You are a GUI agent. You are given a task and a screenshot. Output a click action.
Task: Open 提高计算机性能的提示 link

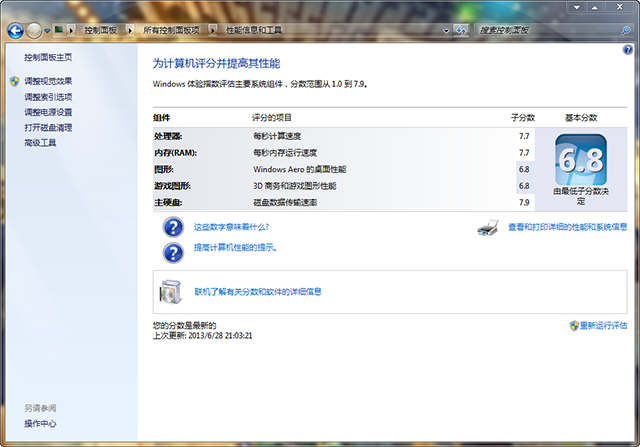click(x=235, y=247)
